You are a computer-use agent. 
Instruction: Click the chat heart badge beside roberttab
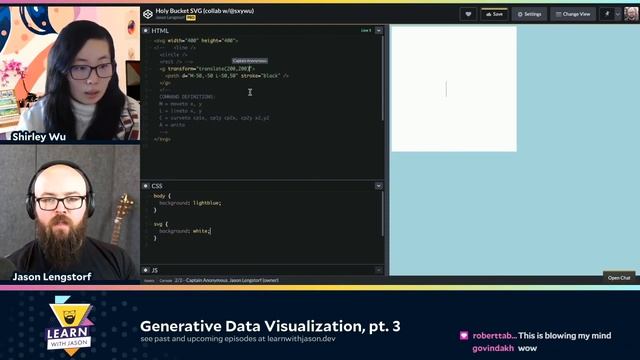[x=464, y=336]
